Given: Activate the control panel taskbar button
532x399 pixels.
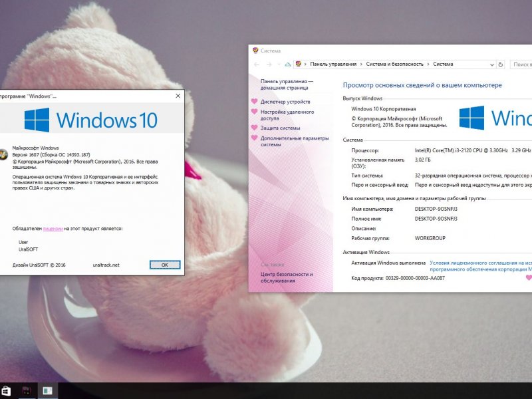Looking at the screenshot, I should (x=47, y=391).
